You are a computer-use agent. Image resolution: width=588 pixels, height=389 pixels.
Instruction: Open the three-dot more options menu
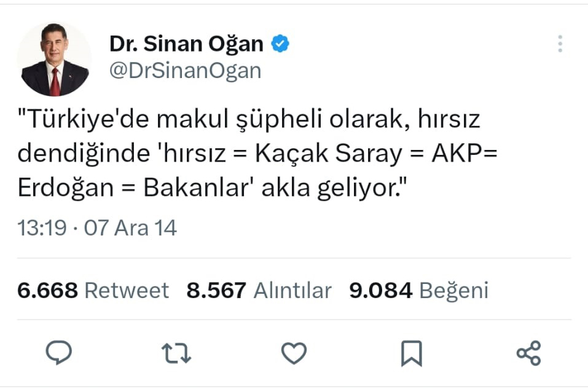pyautogui.click(x=560, y=44)
